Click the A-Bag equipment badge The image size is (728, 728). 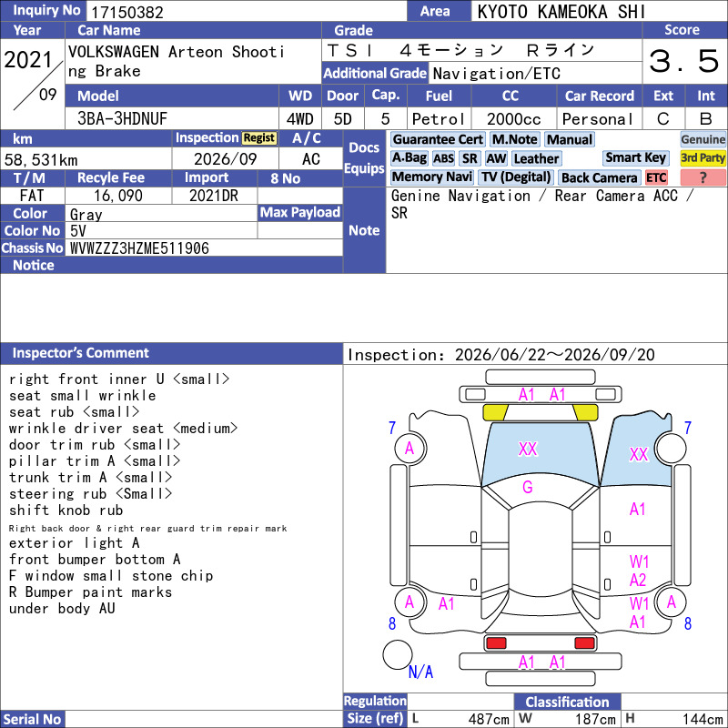(x=409, y=158)
